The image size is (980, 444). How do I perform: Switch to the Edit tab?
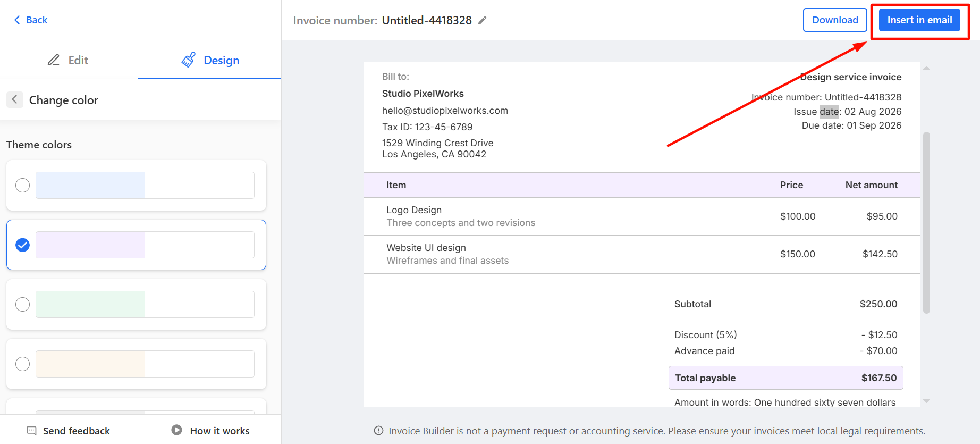click(69, 60)
